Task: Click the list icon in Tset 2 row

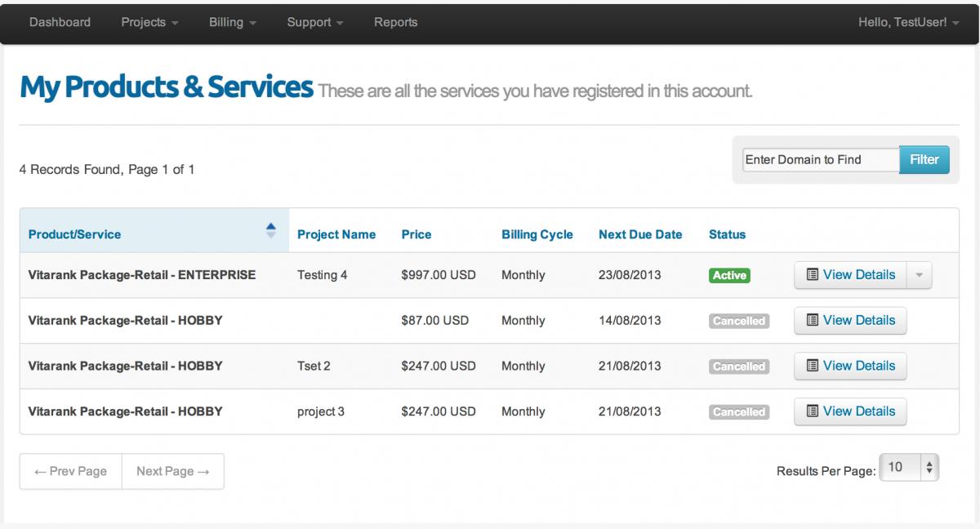Action: [813, 367]
